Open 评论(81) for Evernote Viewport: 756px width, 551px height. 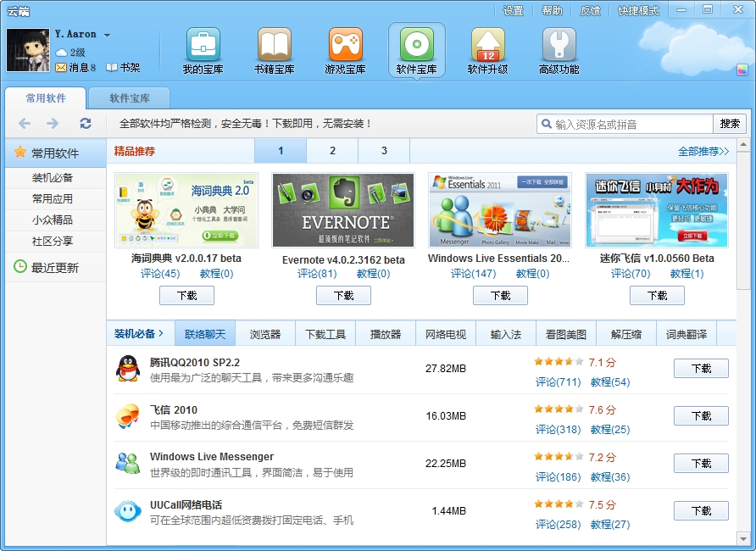[x=317, y=274]
